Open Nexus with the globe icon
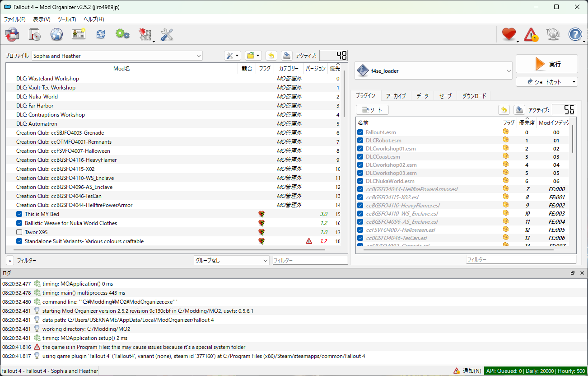Image resolution: width=588 pixels, height=376 pixels. coord(56,34)
